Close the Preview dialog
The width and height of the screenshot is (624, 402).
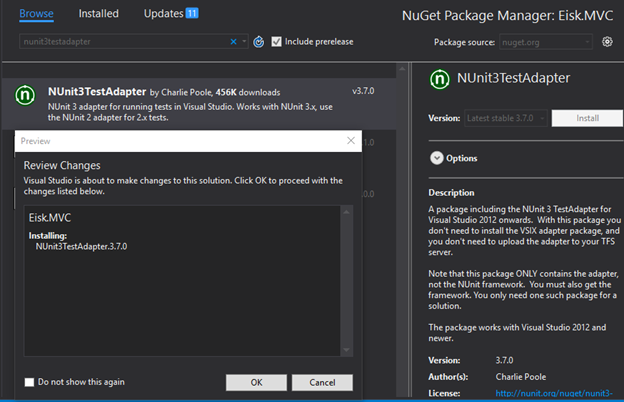tap(351, 141)
